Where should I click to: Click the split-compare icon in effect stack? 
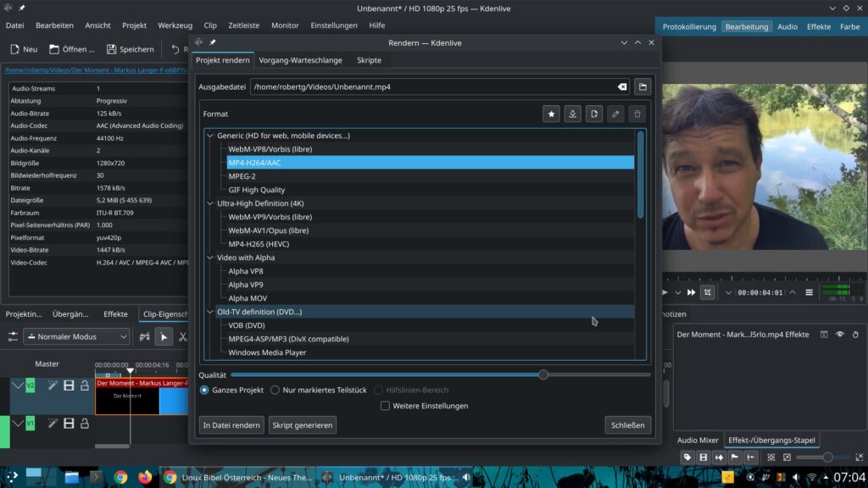tap(824, 335)
